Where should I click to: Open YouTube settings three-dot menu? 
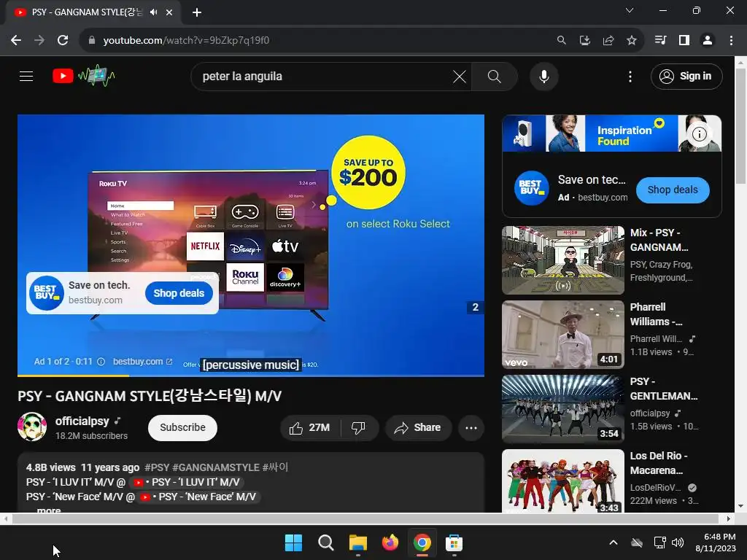click(630, 76)
